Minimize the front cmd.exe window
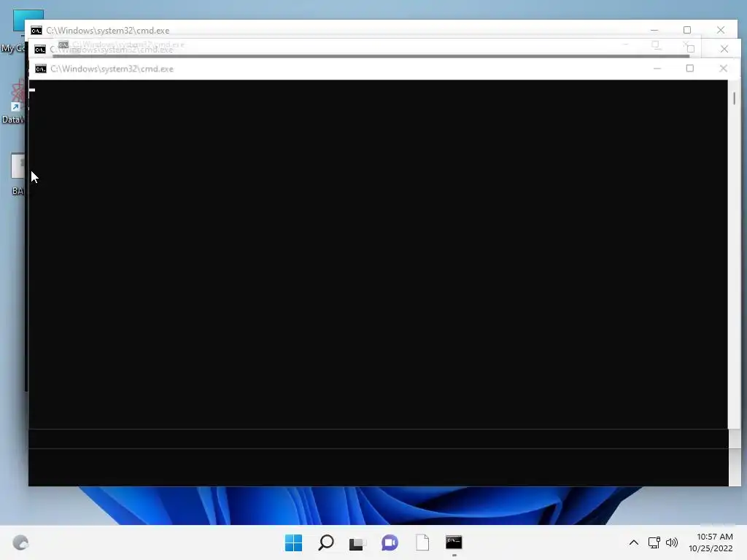 [657, 69]
